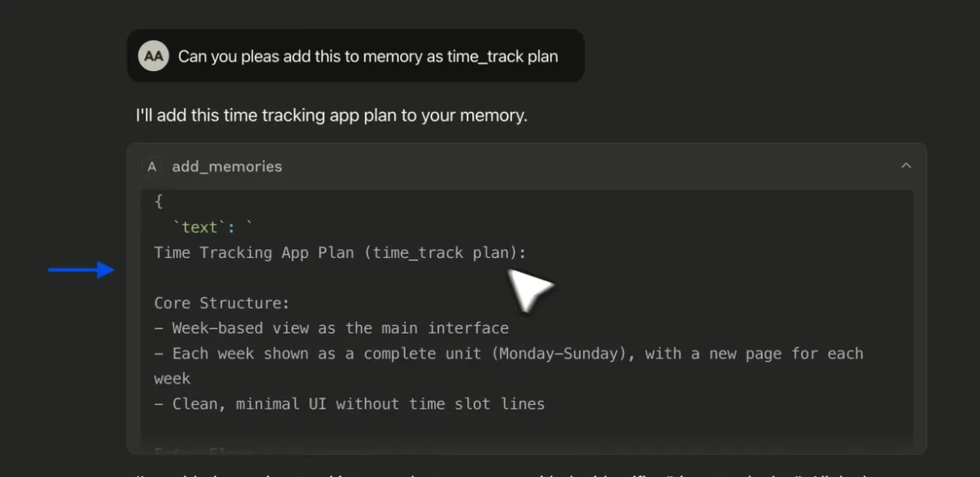Click the "Time Tracking App Plan" title line
Screen dimensions: 980x477
(x=341, y=252)
